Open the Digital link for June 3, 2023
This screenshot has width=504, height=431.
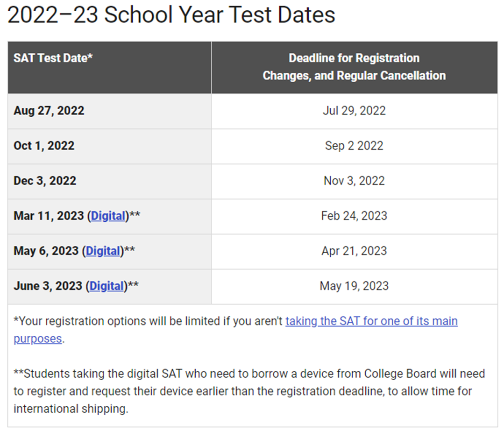click(x=106, y=286)
